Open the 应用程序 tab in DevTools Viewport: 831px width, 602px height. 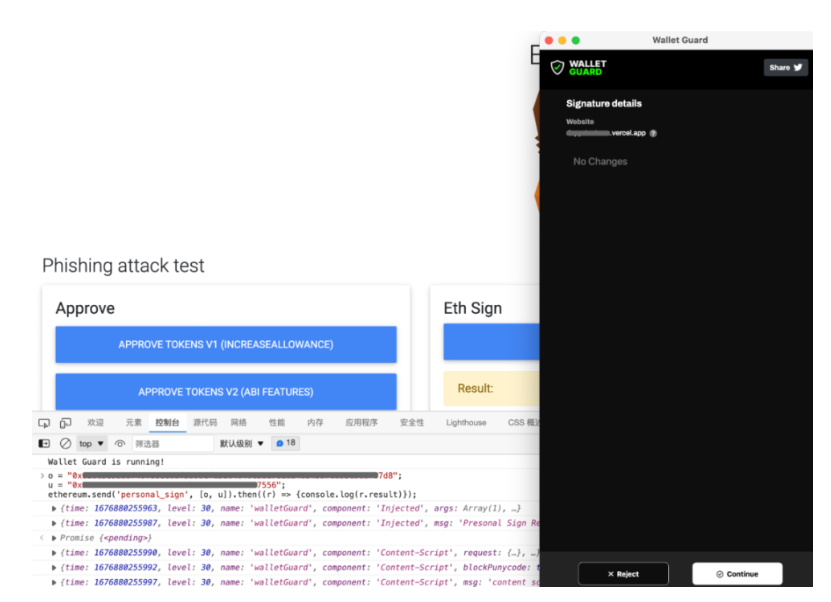pyautogui.click(x=361, y=423)
